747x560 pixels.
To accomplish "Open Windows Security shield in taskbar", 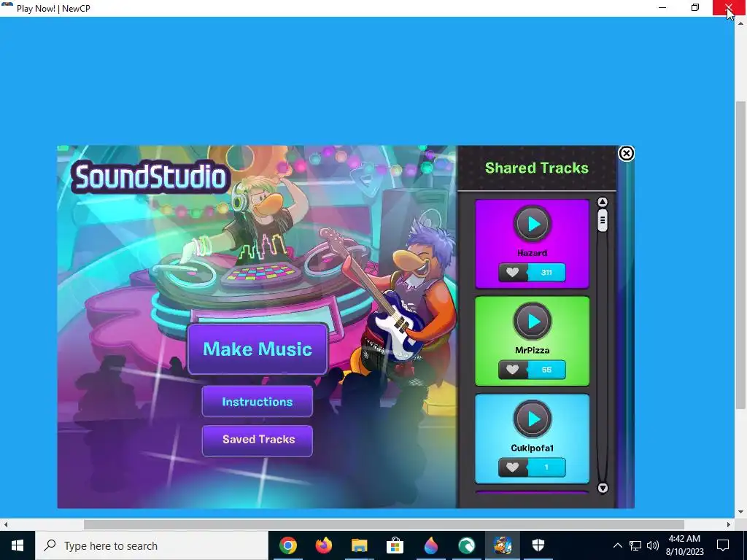I will click(x=538, y=545).
